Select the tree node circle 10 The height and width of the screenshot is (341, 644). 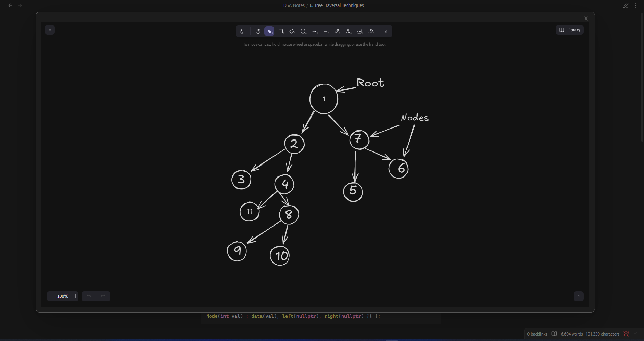pos(280,256)
